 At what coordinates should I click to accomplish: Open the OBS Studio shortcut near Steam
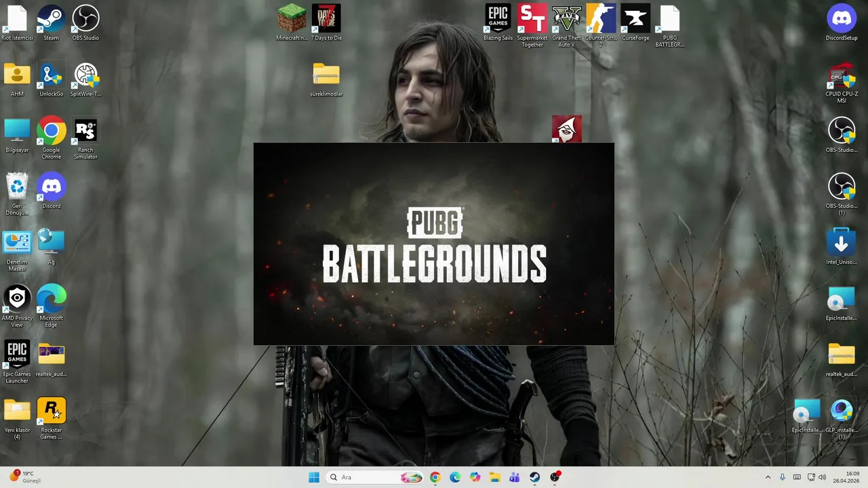(x=85, y=23)
